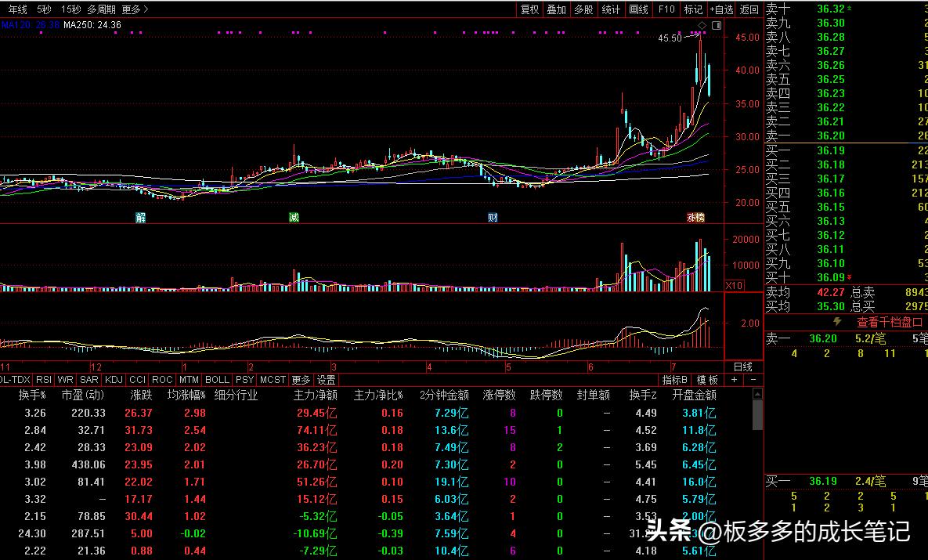928x560 pixels.
Task: Click MA250: 24.36 moving average label
Action: pos(92,25)
